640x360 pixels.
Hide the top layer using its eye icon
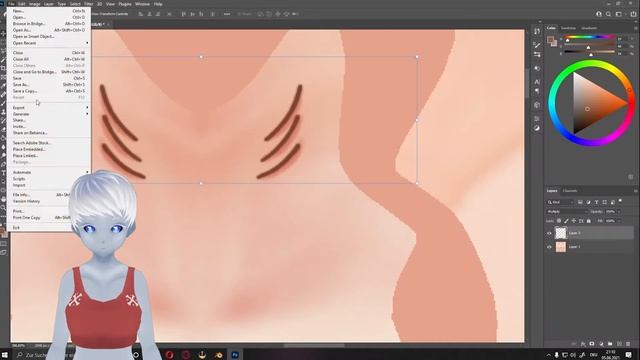549,233
